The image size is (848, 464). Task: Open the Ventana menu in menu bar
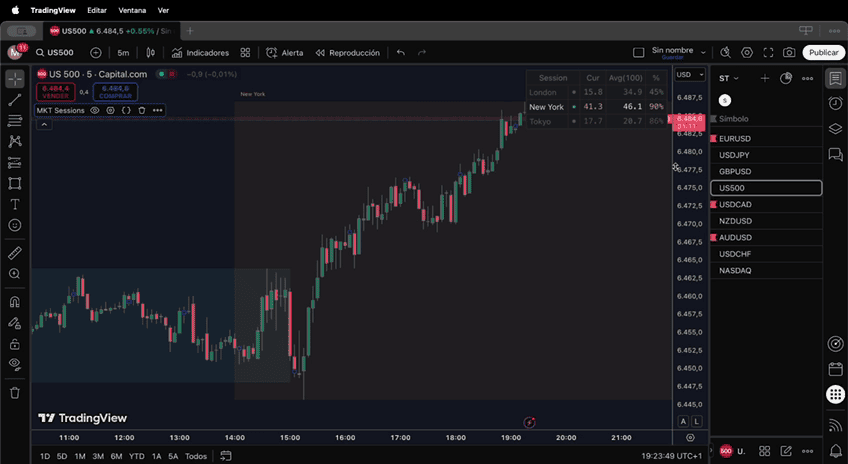tap(131, 9)
